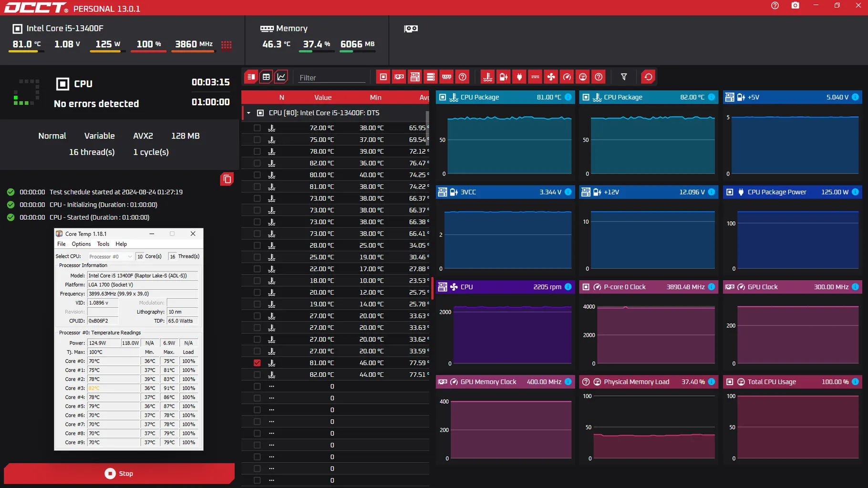Toggle the temperature sensor type filter icon
The height and width of the screenshot is (488, 868).
pyautogui.click(x=487, y=77)
